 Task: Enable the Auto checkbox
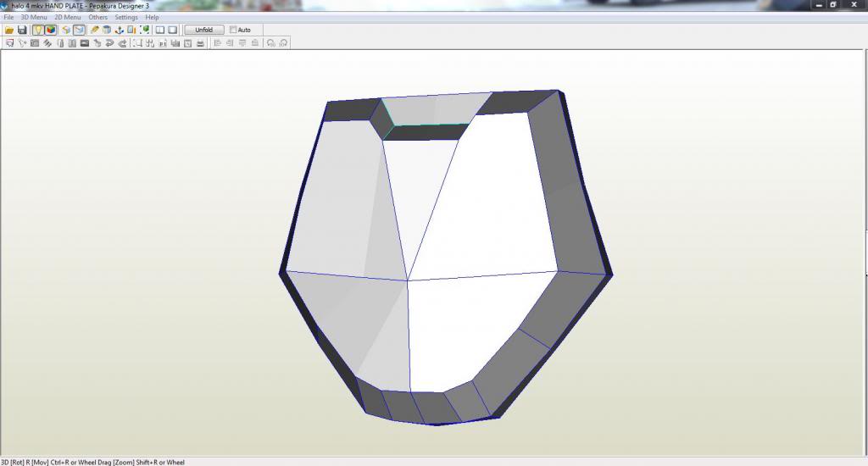coord(234,30)
